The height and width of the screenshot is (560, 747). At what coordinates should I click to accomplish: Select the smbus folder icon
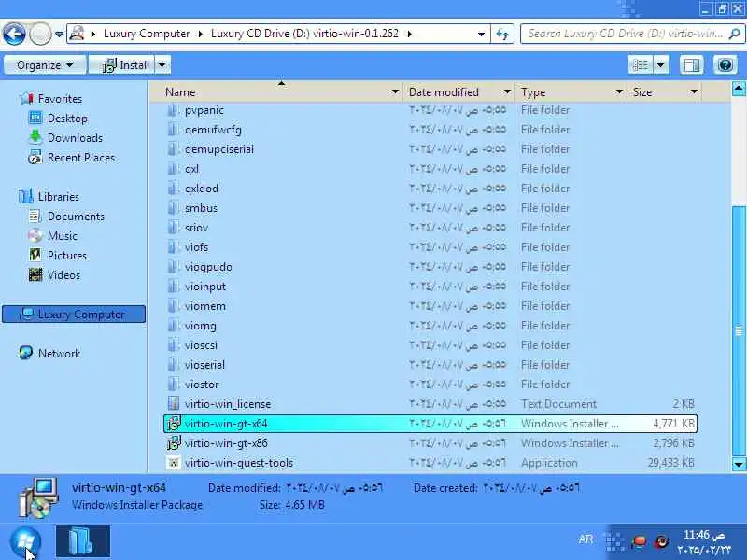point(174,207)
